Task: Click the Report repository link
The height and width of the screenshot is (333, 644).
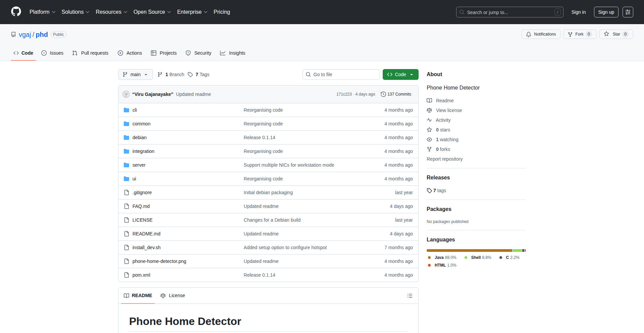Action: (x=444, y=159)
